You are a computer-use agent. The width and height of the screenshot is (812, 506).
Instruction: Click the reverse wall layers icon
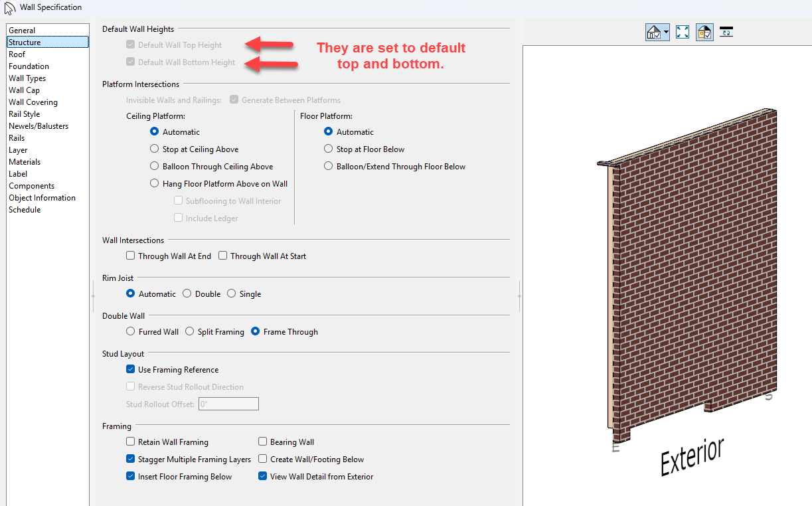click(x=726, y=32)
